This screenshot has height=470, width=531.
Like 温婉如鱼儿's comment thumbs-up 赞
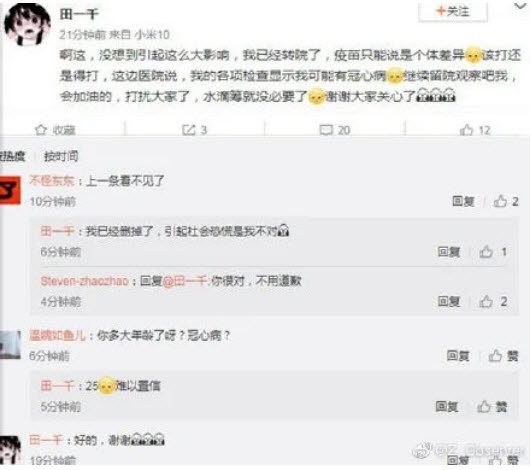[503, 356]
